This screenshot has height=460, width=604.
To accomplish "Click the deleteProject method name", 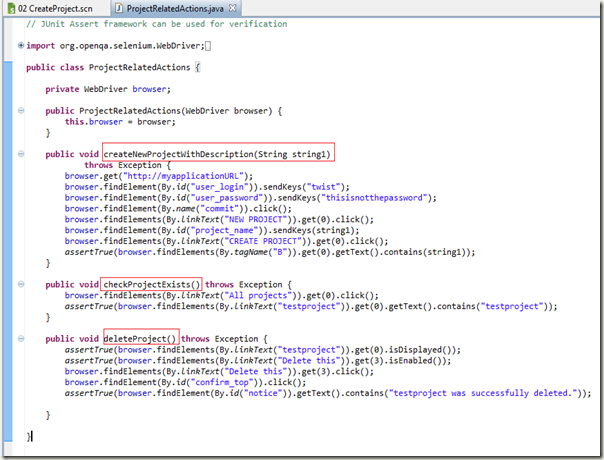I will click(x=141, y=339).
